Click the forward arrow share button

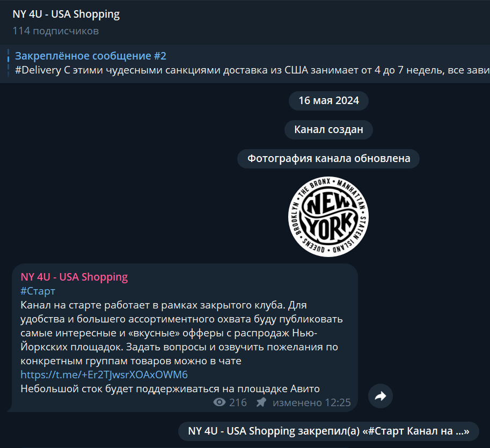381,396
